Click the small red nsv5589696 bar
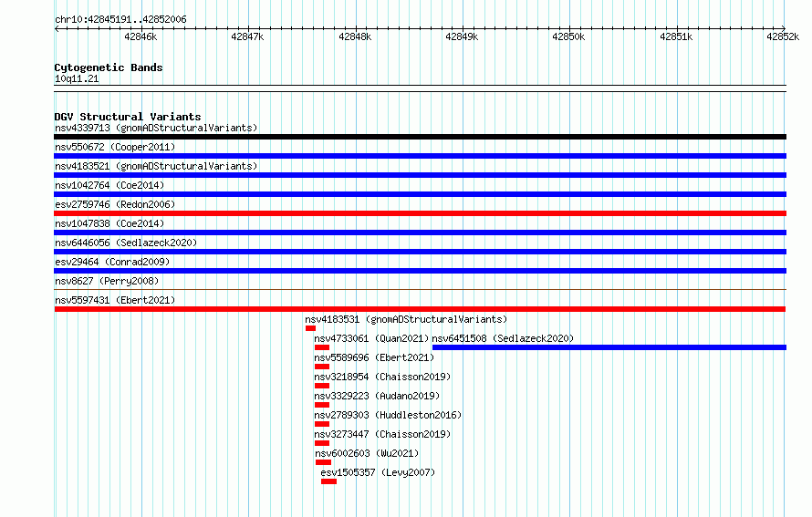The height and width of the screenshot is (517, 812). (321, 367)
